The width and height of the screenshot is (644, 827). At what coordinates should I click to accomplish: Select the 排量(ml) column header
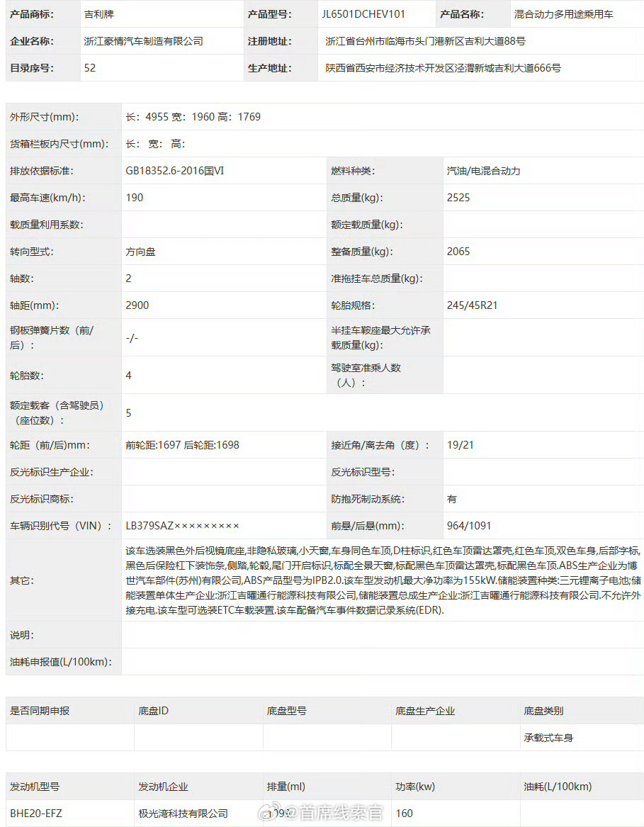click(286, 787)
